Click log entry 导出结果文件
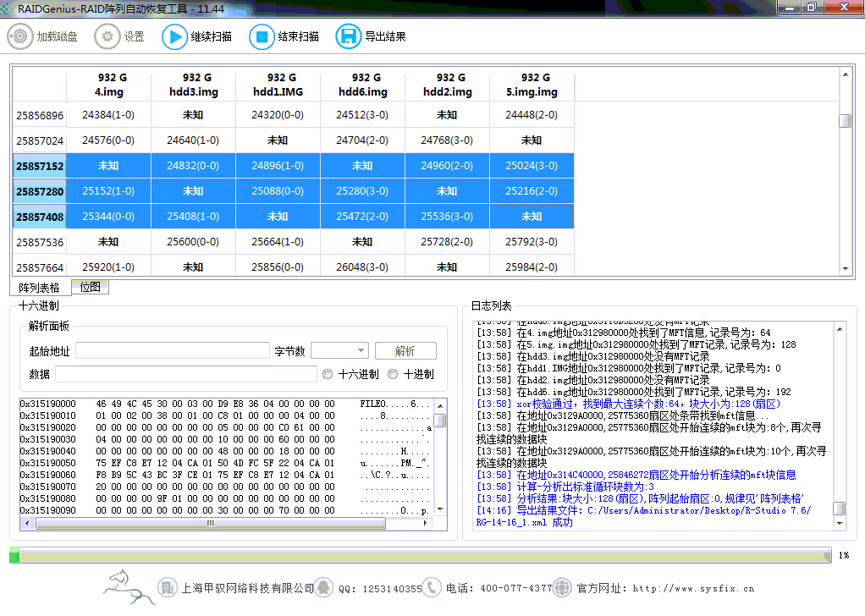 tap(644, 516)
